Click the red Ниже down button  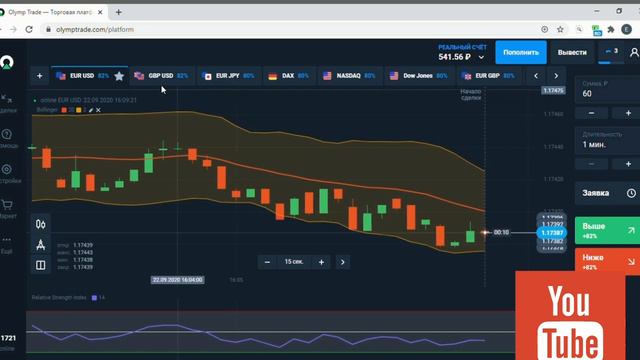point(607,261)
